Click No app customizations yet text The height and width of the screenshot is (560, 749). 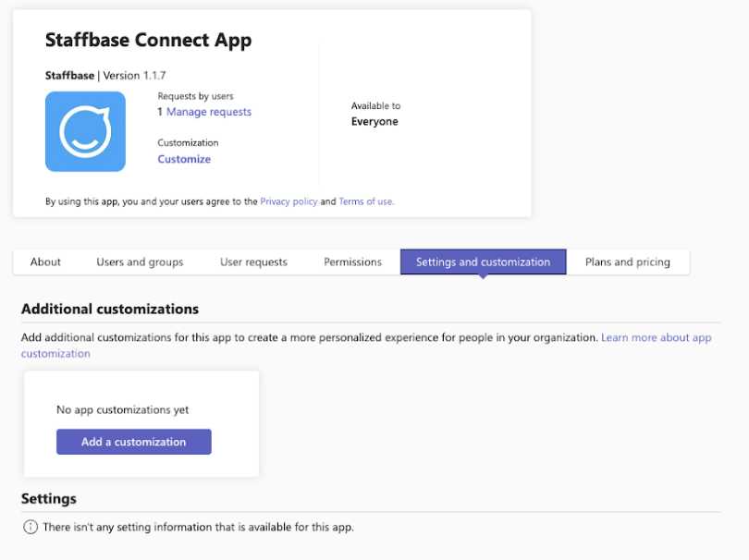[x=123, y=409]
